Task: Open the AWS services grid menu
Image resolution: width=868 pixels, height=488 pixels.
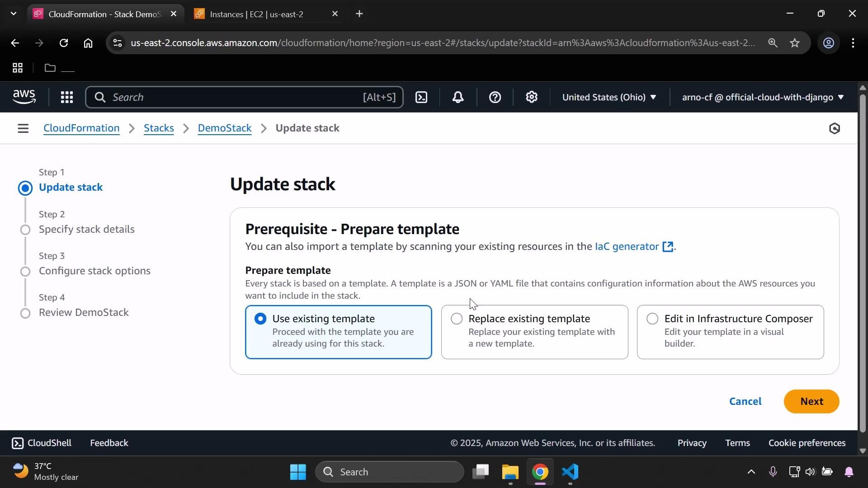Action: 67,97
